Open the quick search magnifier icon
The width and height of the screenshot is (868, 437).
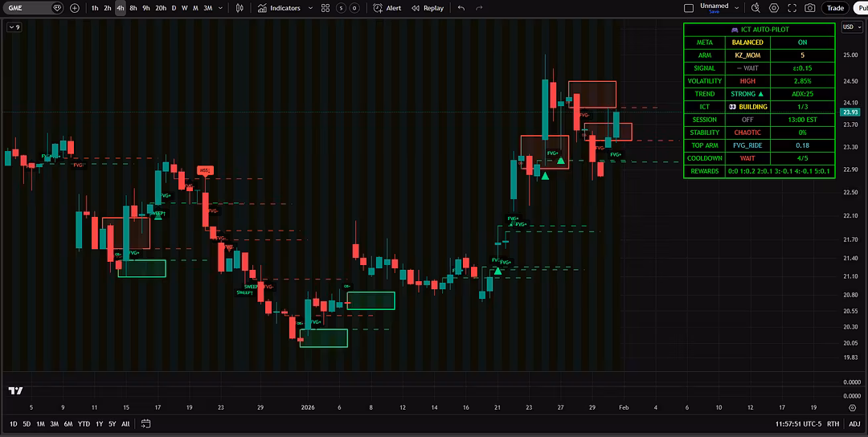click(x=755, y=8)
